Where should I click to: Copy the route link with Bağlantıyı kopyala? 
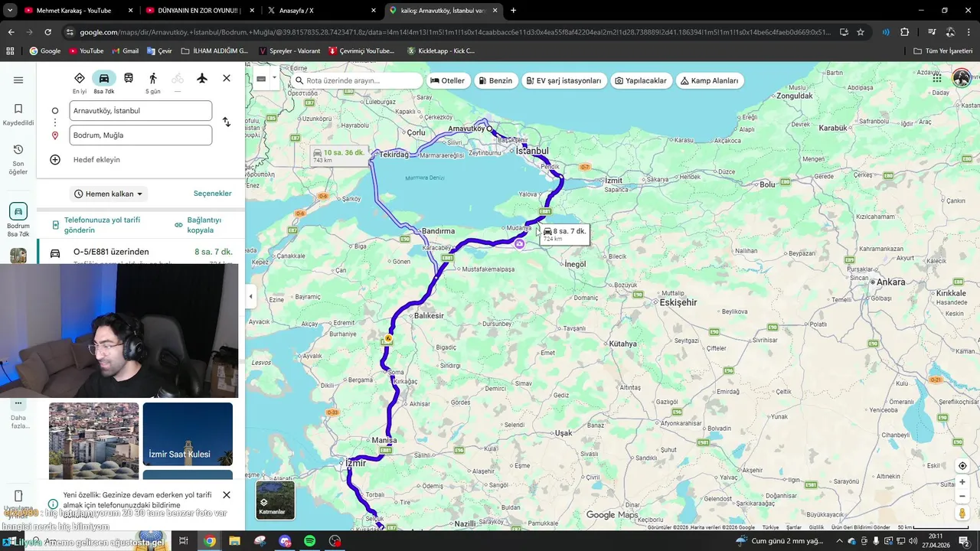coord(199,225)
